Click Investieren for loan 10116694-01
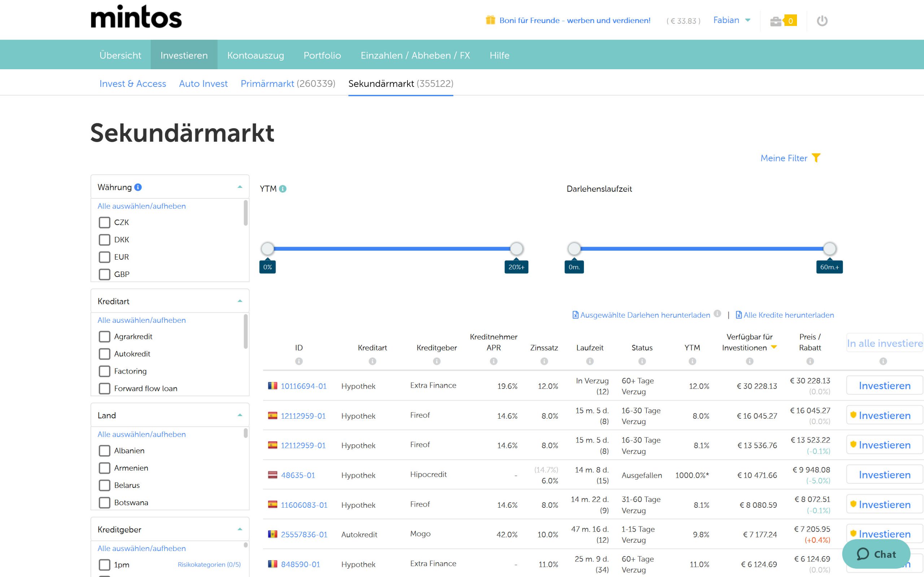 [884, 386]
